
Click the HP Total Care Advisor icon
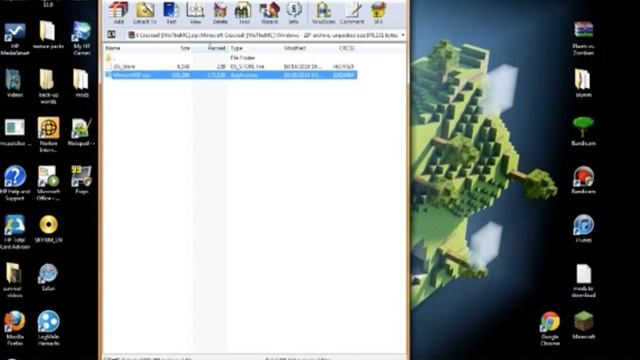(x=15, y=231)
